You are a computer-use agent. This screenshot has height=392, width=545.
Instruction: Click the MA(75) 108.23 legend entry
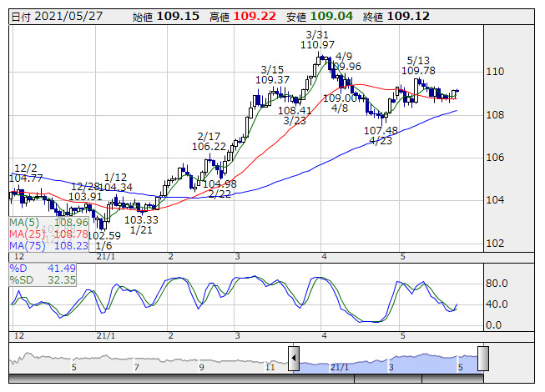pyautogui.click(x=48, y=245)
